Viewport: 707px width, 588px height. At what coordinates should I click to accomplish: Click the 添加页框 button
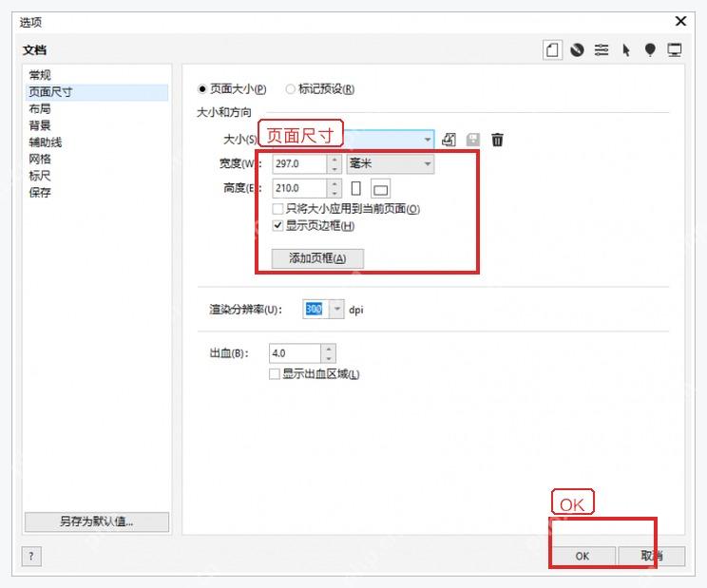coord(317,258)
